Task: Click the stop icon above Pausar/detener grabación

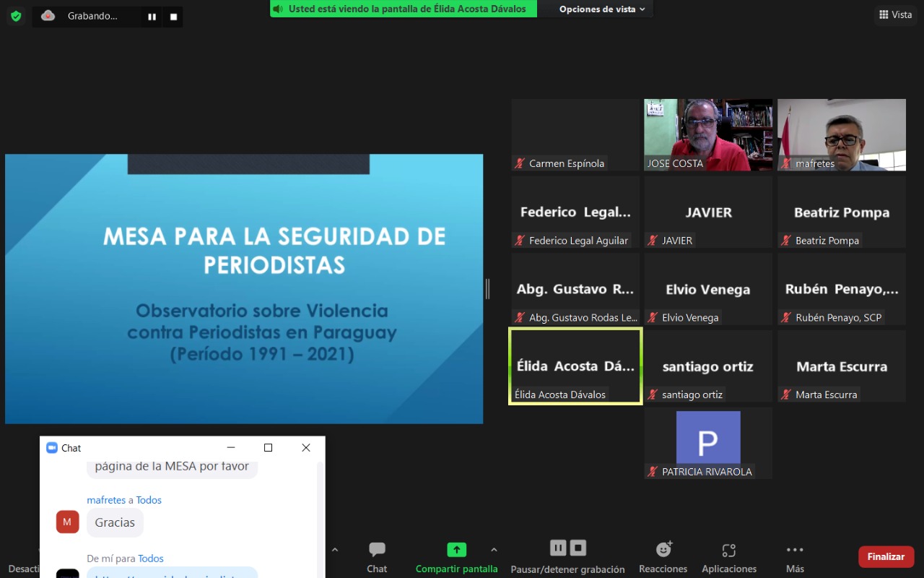Action: (578, 548)
